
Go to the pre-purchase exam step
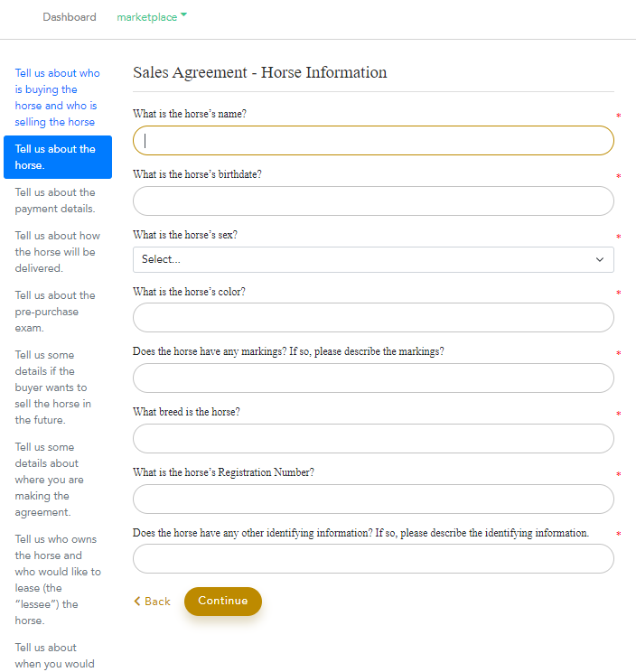click(x=57, y=312)
